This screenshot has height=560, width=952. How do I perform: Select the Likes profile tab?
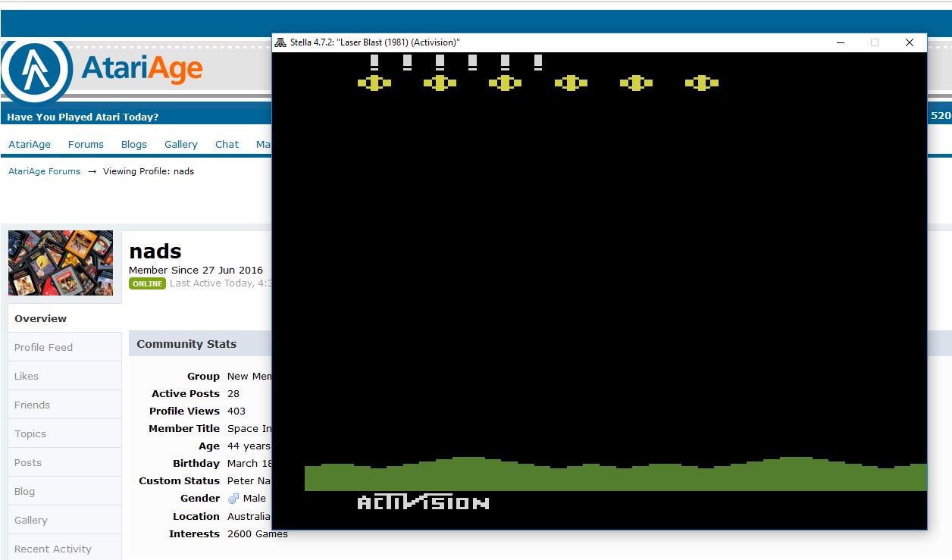65,376
